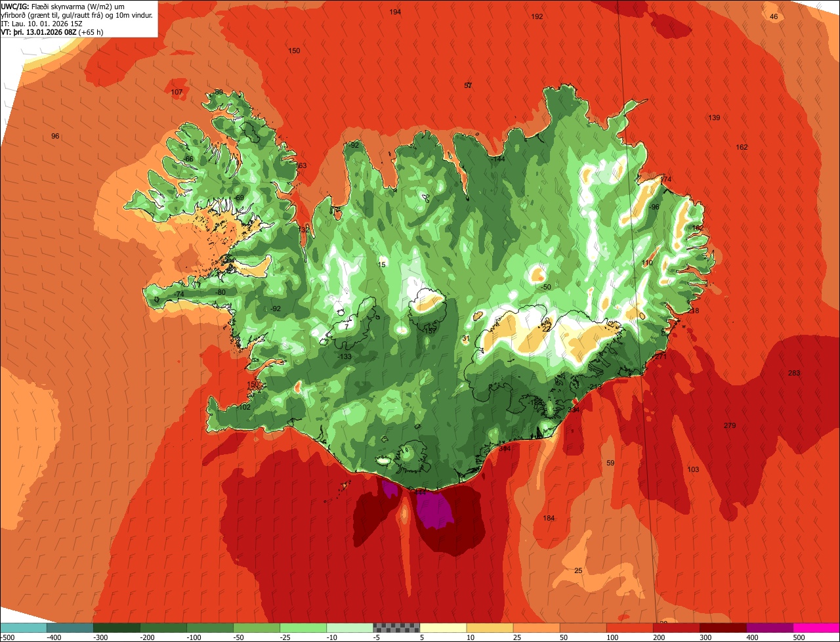The height and width of the screenshot is (642, 840).
Task: Click the '59' value off the south coast
Action: (610, 463)
